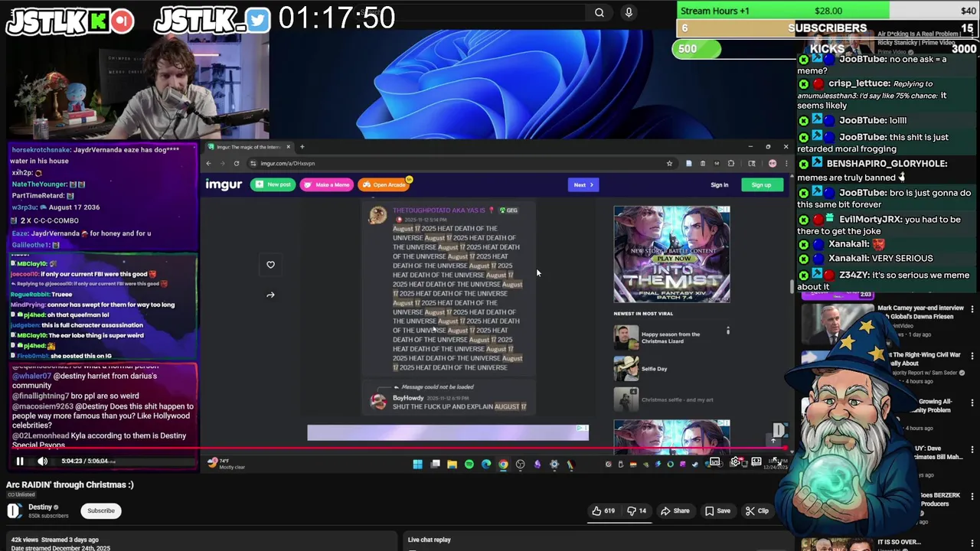Open a new Chrome tab with plus
980x551 pixels.
(302, 147)
